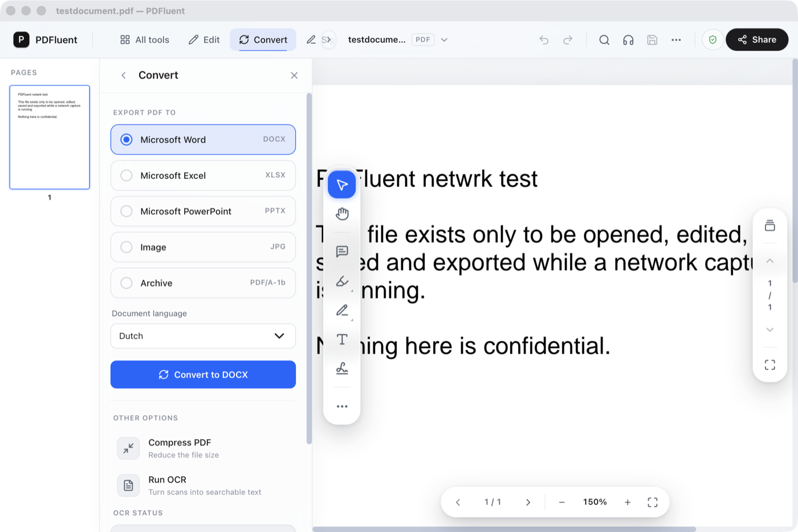Select the pencil draw tool

[342, 310]
